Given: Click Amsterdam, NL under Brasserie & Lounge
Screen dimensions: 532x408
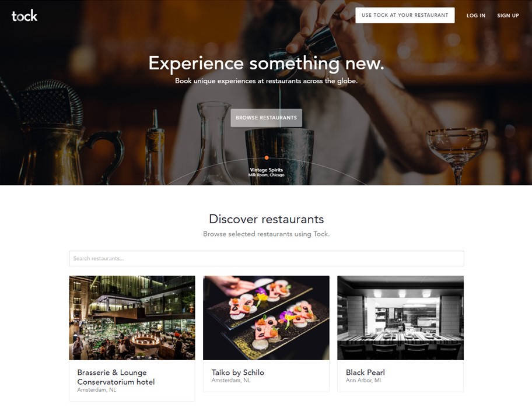Looking at the screenshot, I should tap(97, 390).
